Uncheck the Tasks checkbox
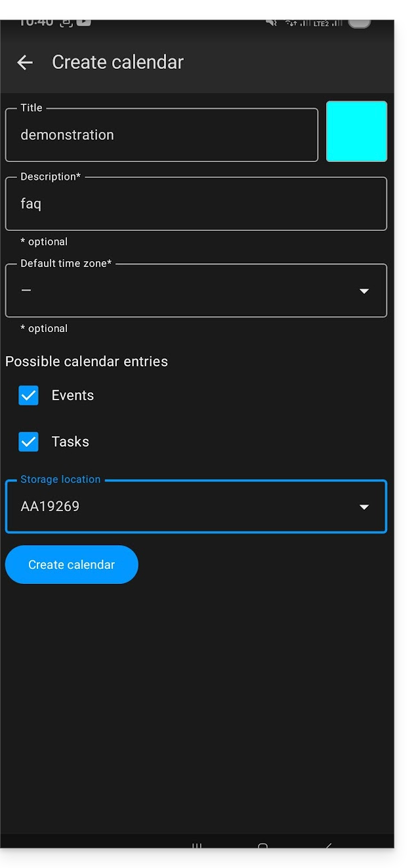This screenshot has width=414, height=868. point(29,442)
